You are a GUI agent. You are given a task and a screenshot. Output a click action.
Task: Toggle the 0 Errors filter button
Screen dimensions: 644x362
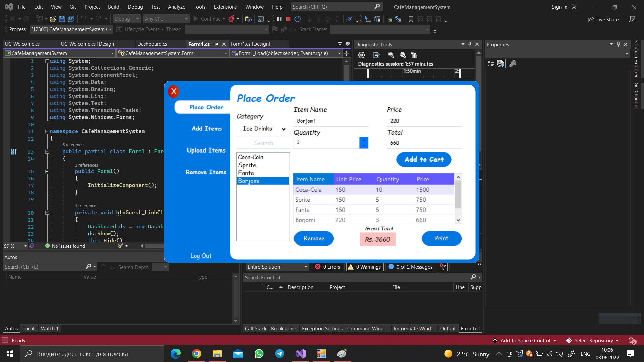click(328, 267)
